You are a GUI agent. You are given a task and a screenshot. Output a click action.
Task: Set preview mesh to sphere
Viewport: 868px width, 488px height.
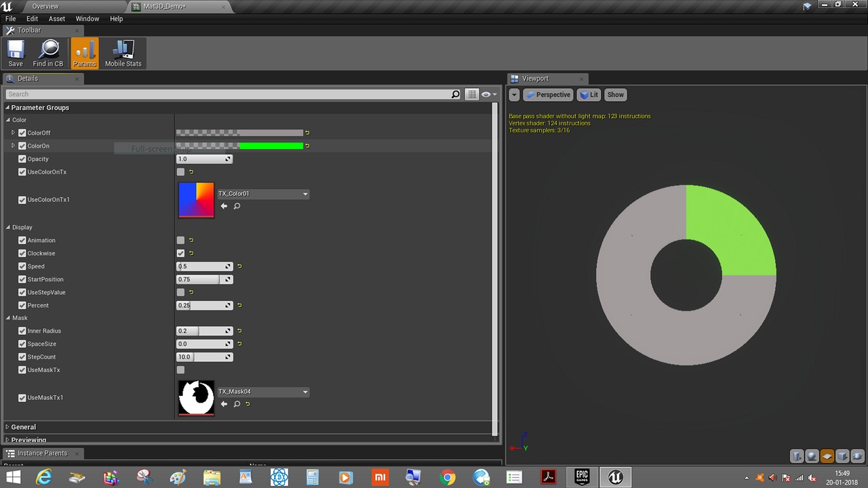click(x=812, y=456)
